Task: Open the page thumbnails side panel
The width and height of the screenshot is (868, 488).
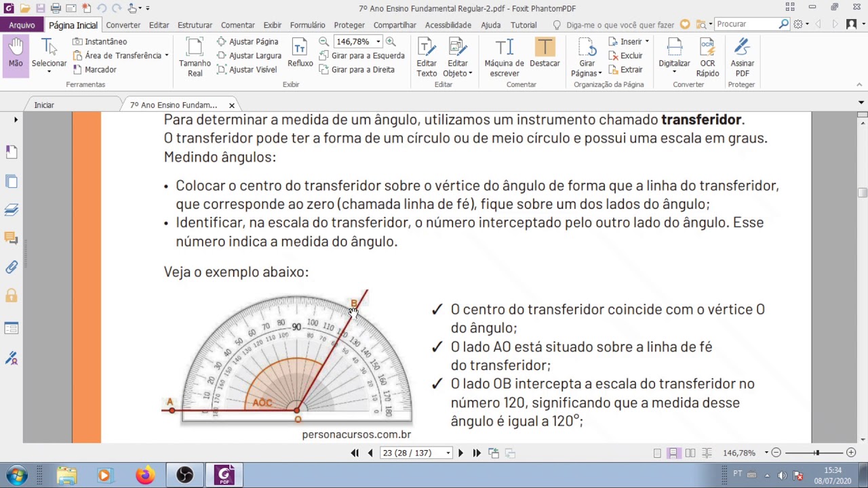Action: [12, 181]
